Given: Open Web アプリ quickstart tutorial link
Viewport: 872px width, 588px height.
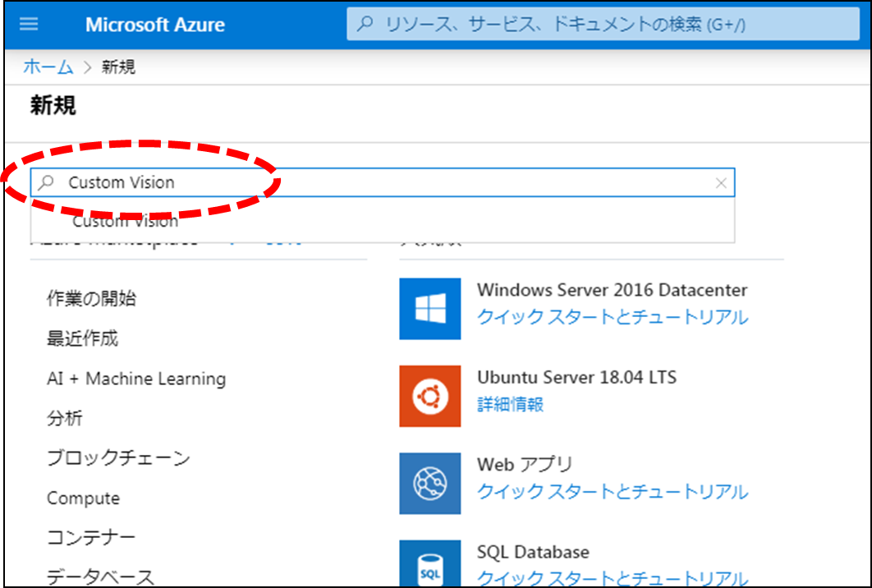Looking at the screenshot, I should [x=613, y=491].
